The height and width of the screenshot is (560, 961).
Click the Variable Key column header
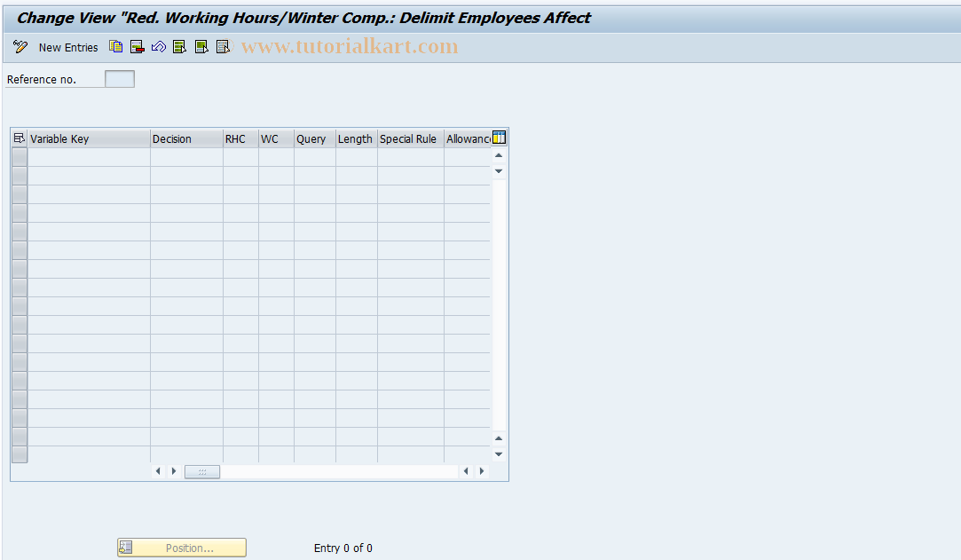click(x=89, y=138)
